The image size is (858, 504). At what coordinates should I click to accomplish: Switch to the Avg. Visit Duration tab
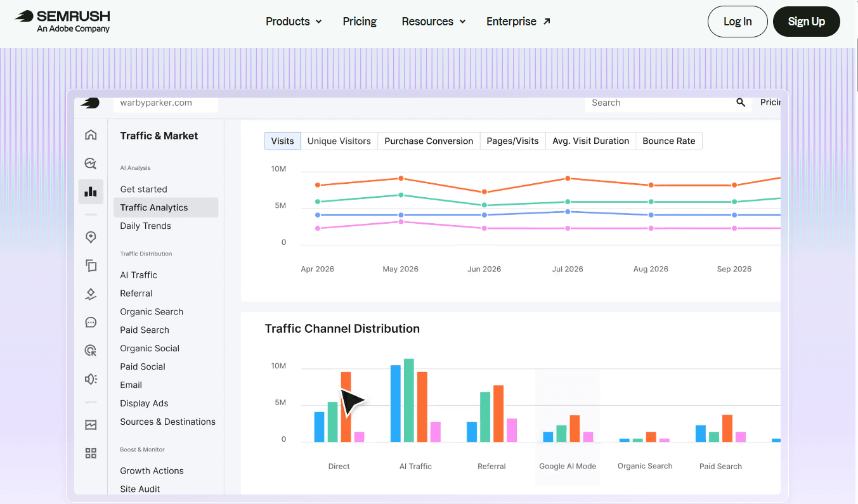click(590, 141)
